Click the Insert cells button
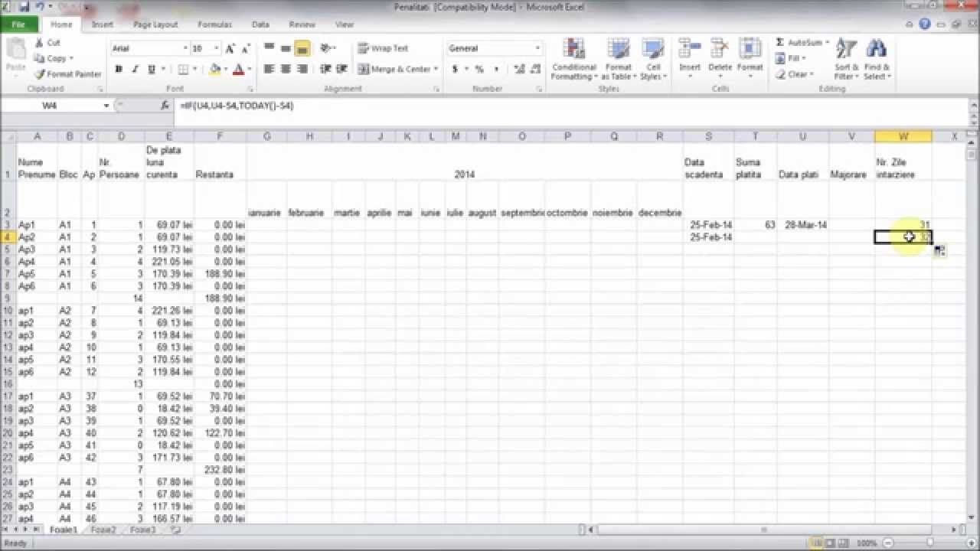980x551 pixels. pyautogui.click(x=690, y=57)
